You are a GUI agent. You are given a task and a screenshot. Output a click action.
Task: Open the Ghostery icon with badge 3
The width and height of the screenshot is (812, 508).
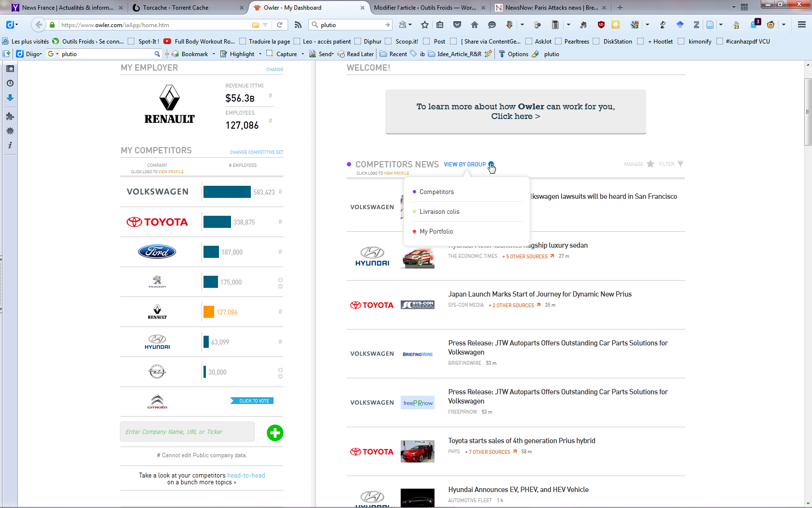(x=754, y=24)
